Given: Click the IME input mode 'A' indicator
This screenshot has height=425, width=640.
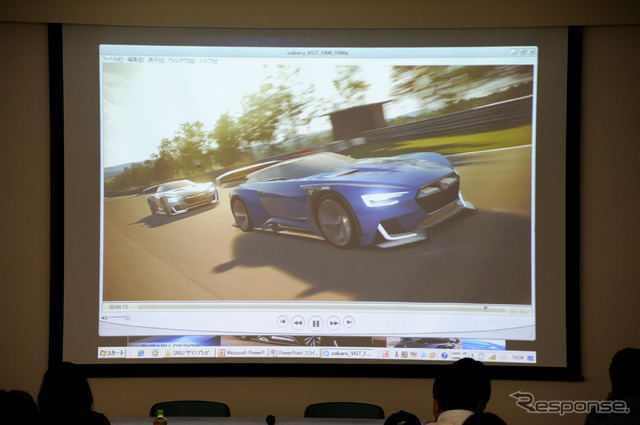Looking at the screenshot, I should click(396, 355).
